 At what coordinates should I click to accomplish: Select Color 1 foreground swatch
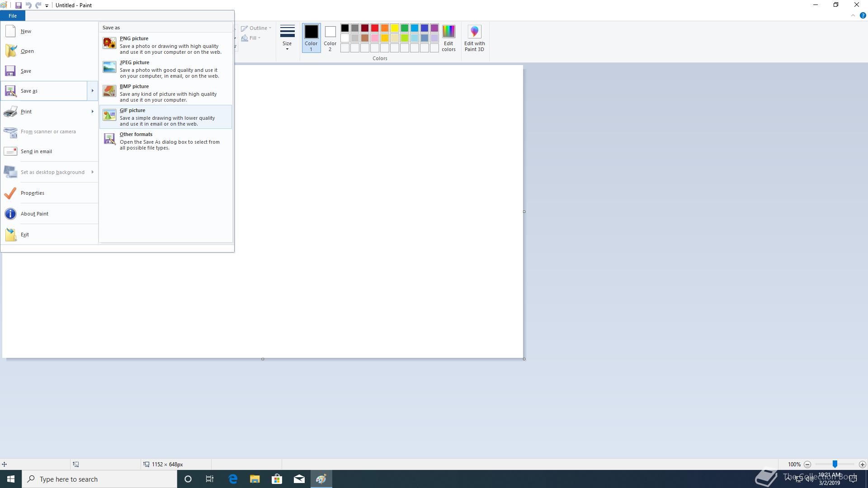pos(311,38)
